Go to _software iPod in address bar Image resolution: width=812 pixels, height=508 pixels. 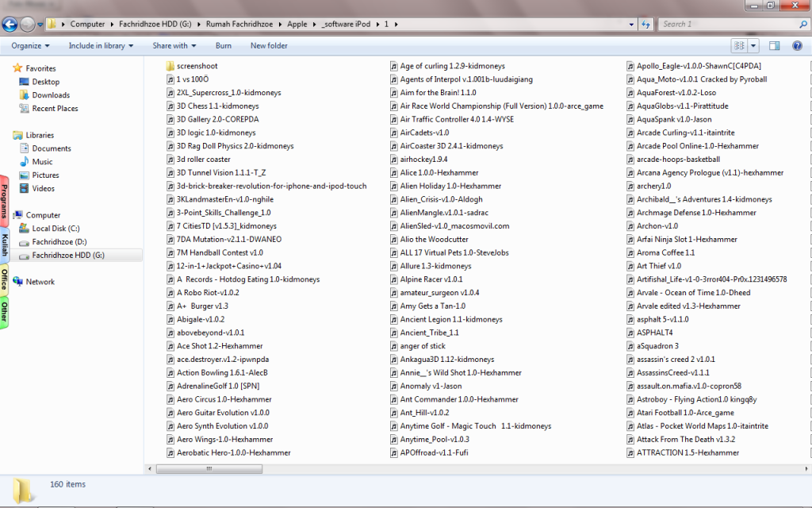coord(346,24)
